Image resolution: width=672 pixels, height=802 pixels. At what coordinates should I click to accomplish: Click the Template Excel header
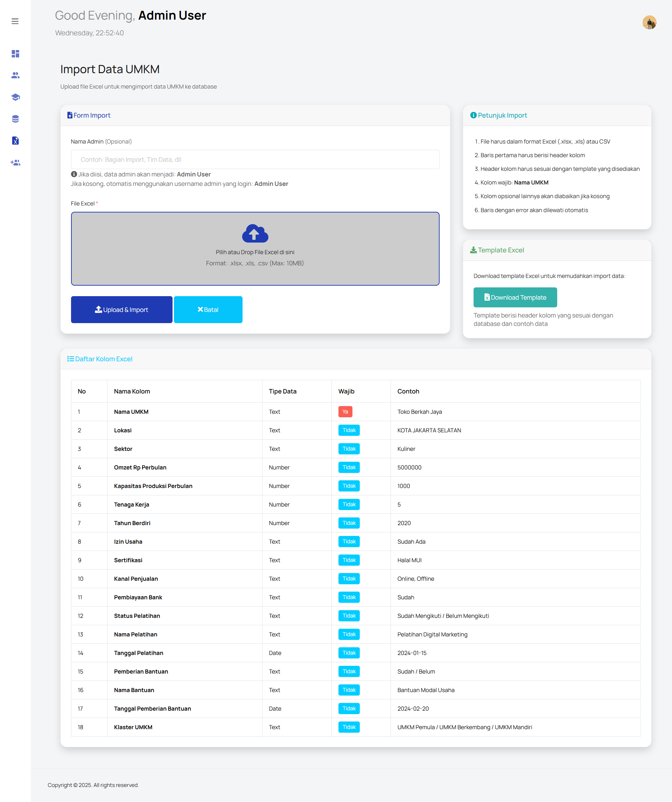point(500,250)
